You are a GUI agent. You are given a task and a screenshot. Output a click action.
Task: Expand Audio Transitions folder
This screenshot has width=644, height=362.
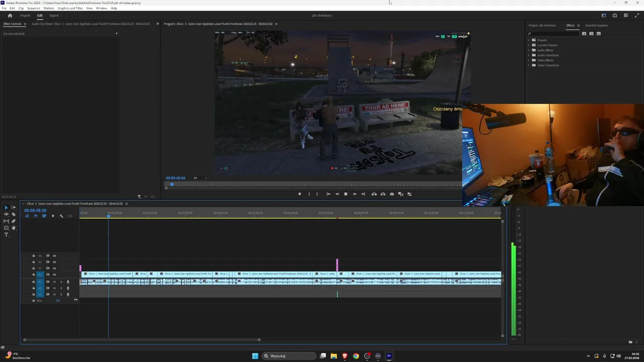529,55
